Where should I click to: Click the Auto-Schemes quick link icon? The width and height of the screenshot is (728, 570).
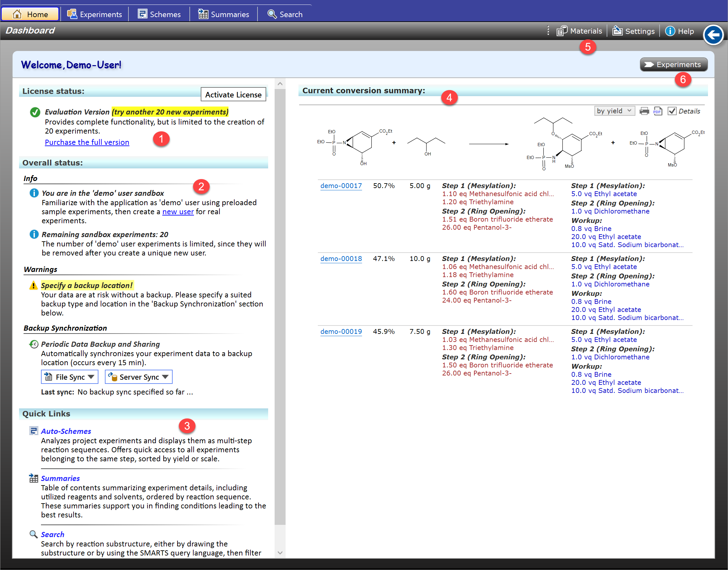pyautogui.click(x=34, y=431)
